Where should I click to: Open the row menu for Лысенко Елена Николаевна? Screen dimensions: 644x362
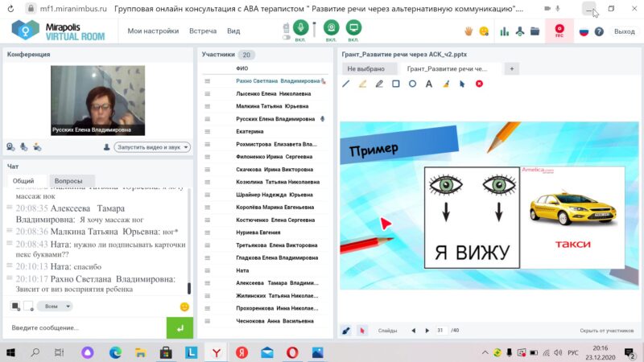pos(208,93)
